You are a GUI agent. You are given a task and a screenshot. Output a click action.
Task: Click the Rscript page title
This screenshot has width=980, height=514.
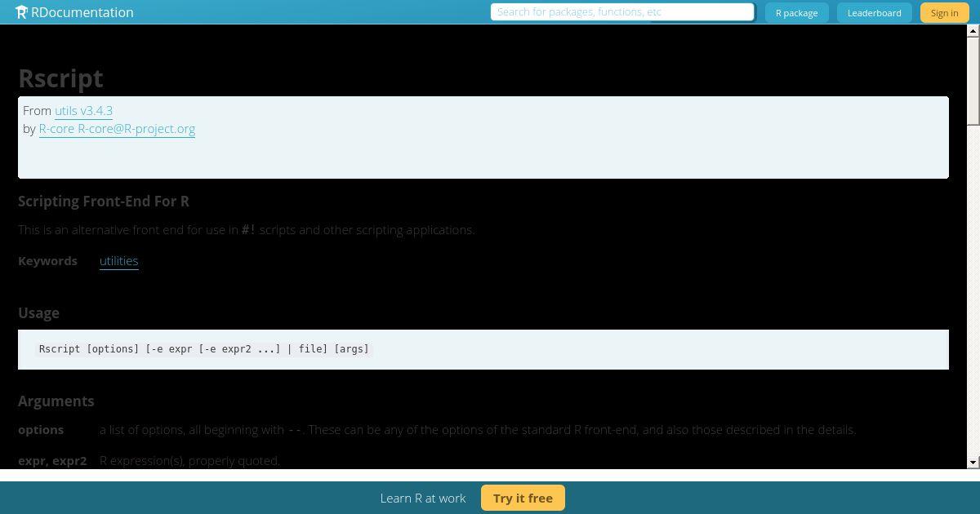tap(60, 78)
